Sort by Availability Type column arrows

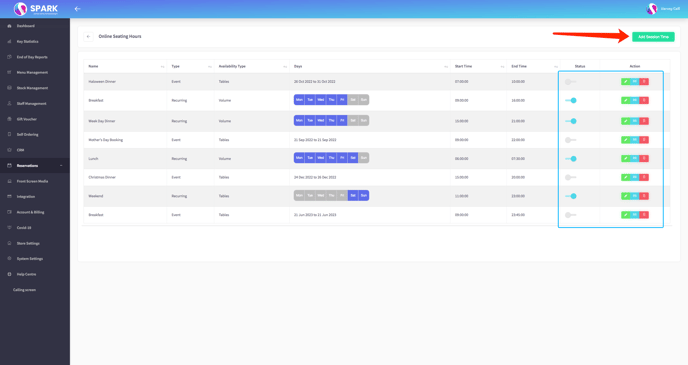285,67
